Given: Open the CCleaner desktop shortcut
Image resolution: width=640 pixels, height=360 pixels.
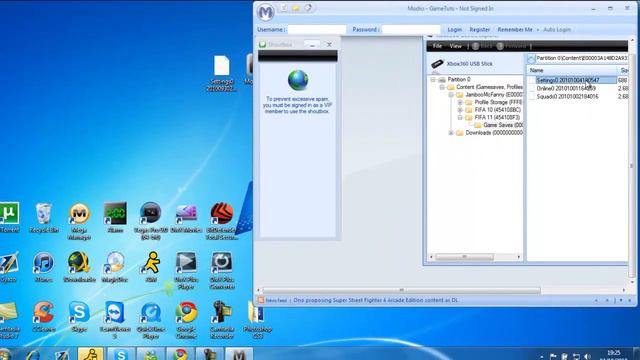Looking at the screenshot, I should pyautogui.click(x=43, y=317).
